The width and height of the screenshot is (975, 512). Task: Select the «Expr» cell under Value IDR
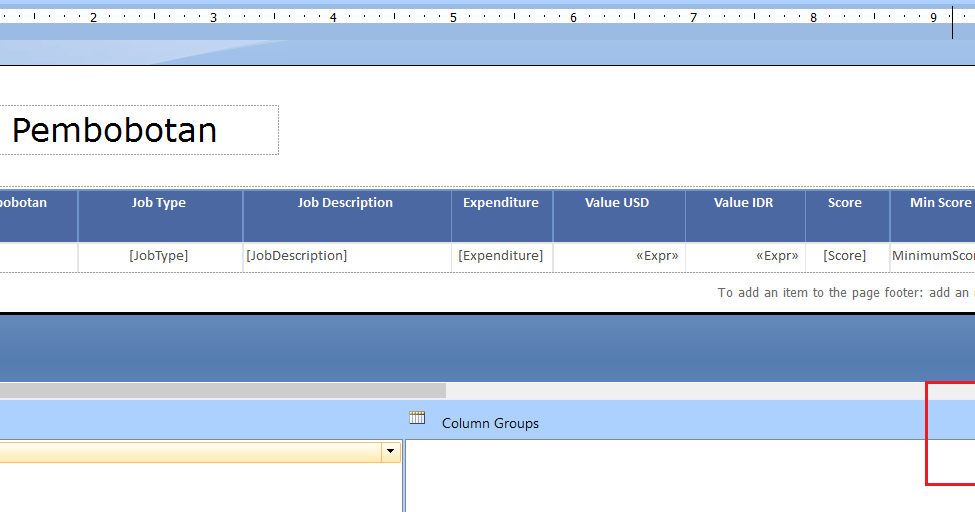[x=745, y=257]
